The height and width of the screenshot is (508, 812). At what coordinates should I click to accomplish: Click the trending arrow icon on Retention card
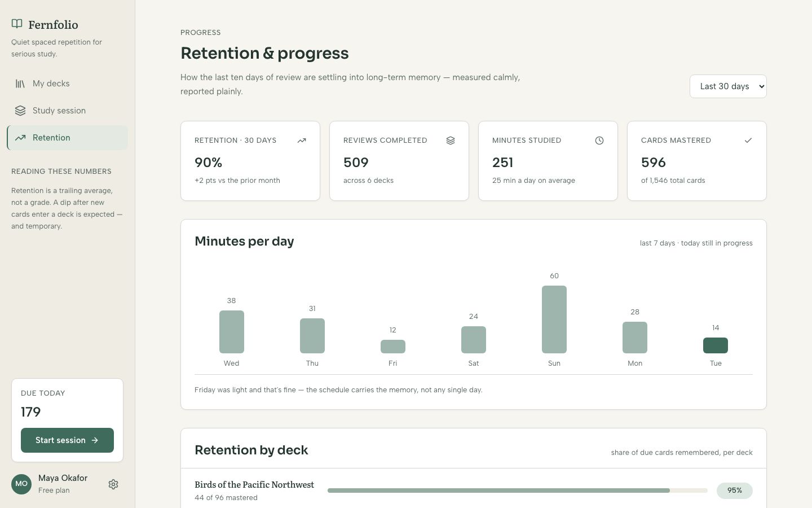[x=302, y=141]
